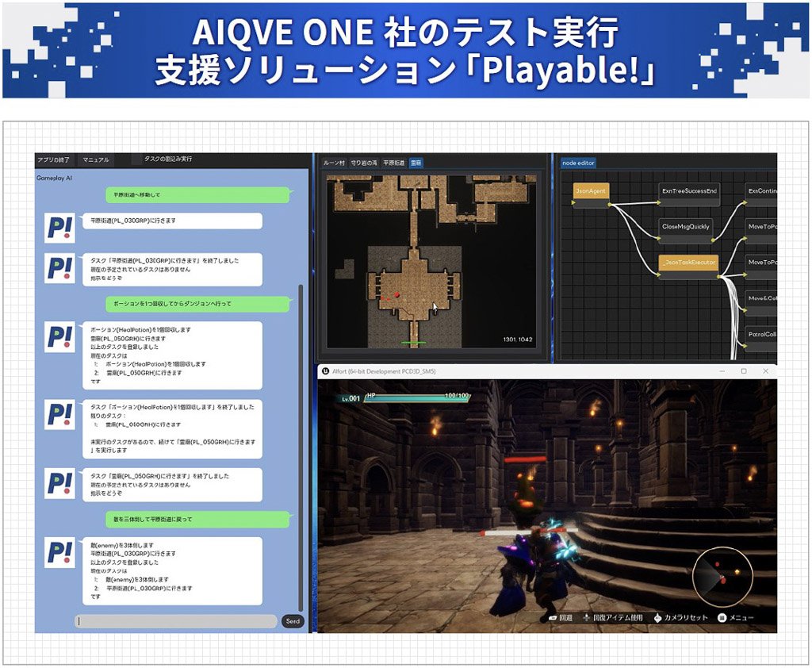
Task: Click the 100/100 HP value
Action: pyautogui.click(x=457, y=396)
